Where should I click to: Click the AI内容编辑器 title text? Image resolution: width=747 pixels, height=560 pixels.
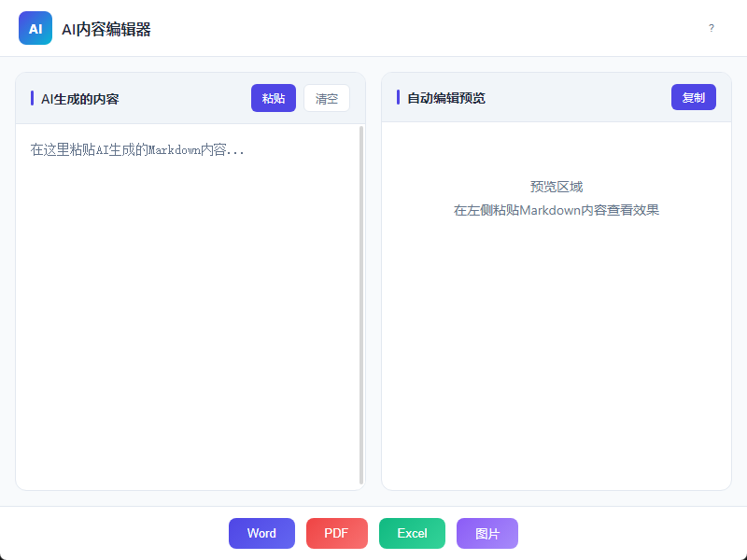[106, 29]
